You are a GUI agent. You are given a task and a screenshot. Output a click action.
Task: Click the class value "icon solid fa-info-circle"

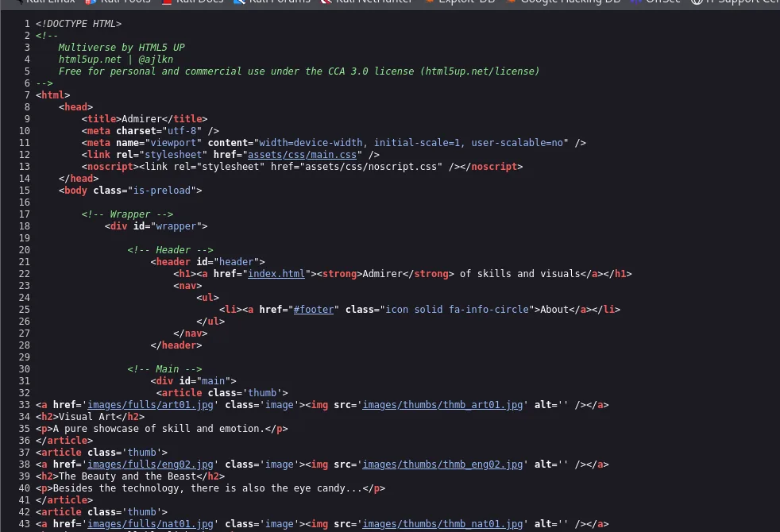[x=457, y=309]
